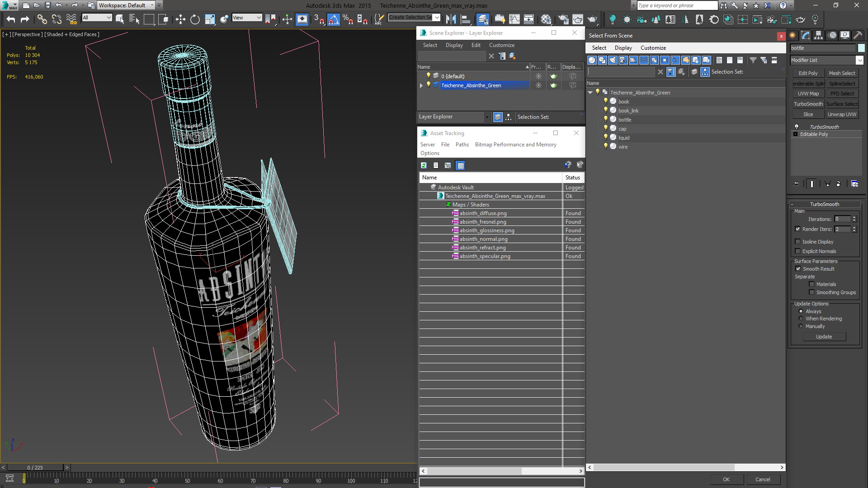The image size is (868, 488).
Task: Check Separate by Smoothing Groups option
Action: [x=811, y=292]
